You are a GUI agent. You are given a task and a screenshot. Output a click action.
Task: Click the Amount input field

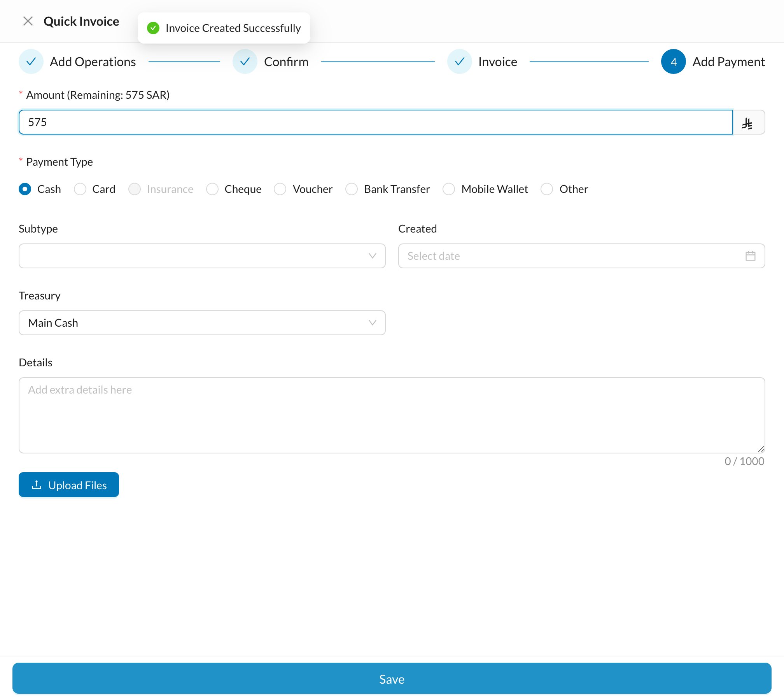point(376,122)
